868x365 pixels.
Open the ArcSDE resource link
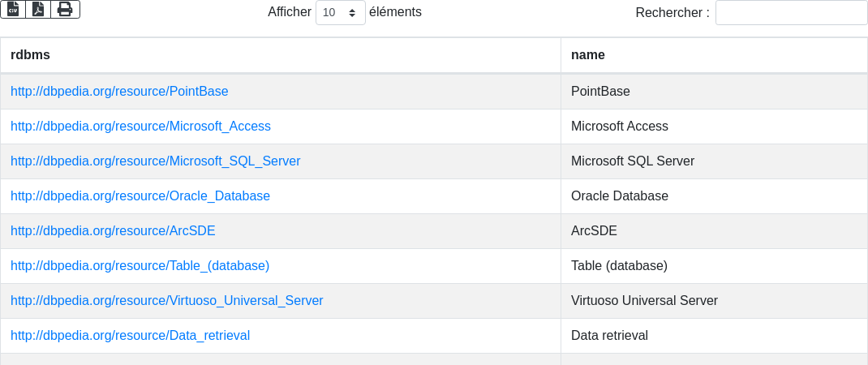(x=113, y=231)
